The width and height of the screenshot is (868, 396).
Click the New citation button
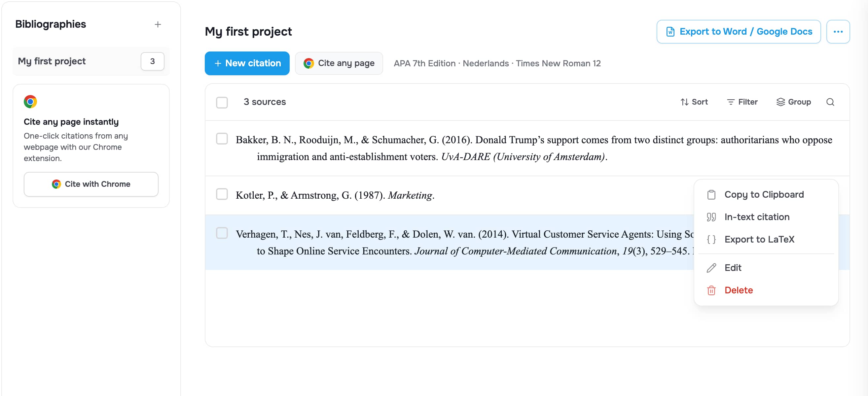click(247, 63)
